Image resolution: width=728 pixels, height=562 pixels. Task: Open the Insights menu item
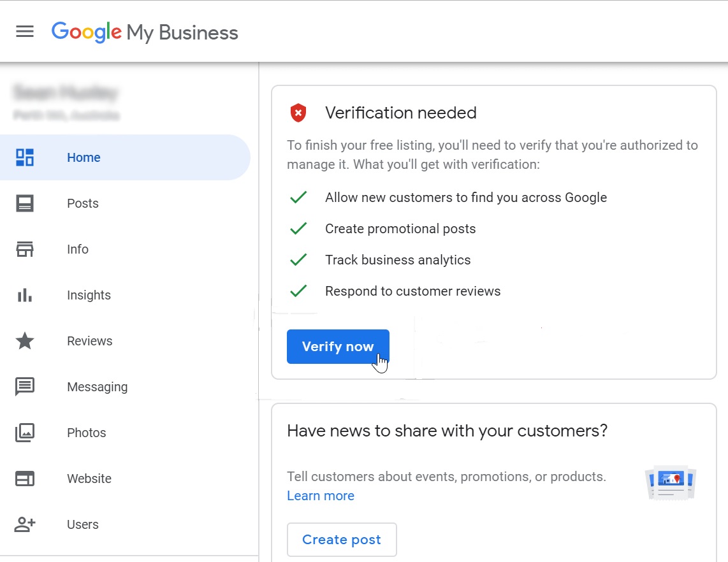click(89, 295)
